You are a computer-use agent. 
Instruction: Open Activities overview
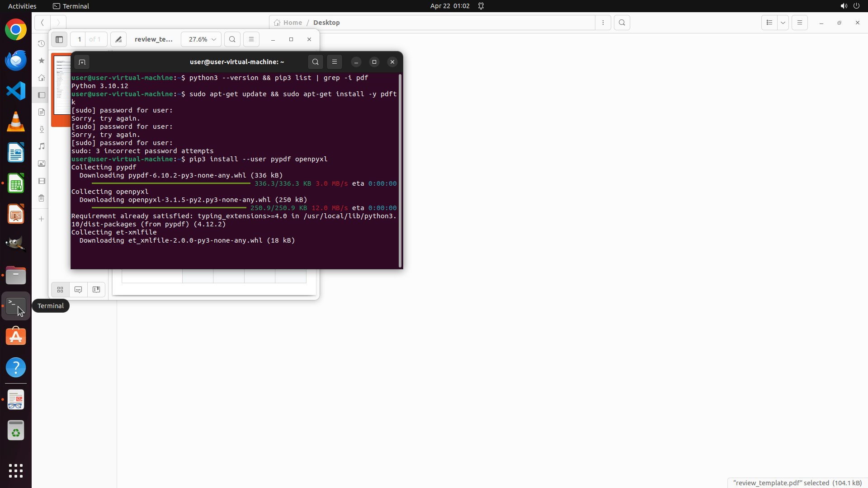coord(22,6)
